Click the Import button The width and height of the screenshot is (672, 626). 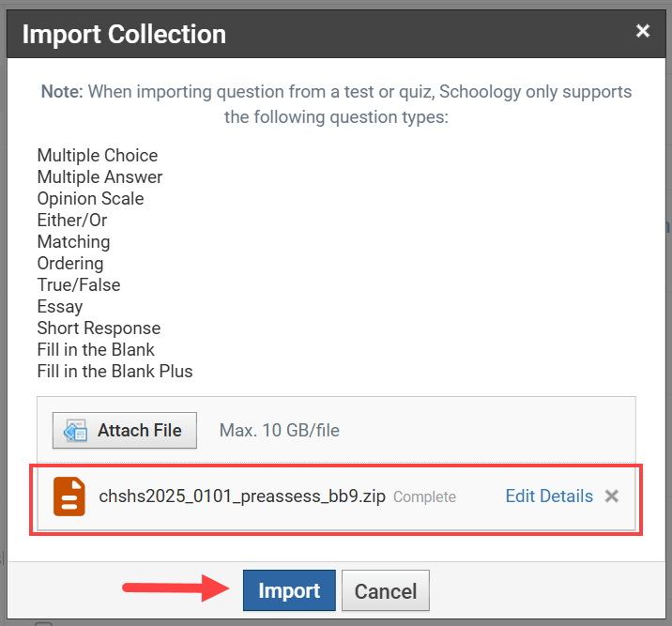point(289,591)
